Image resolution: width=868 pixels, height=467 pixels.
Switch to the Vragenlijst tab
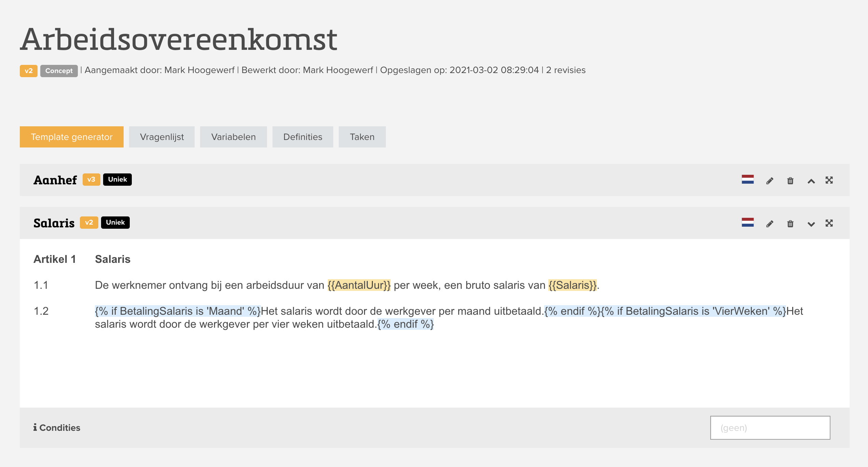pyautogui.click(x=162, y=137)
